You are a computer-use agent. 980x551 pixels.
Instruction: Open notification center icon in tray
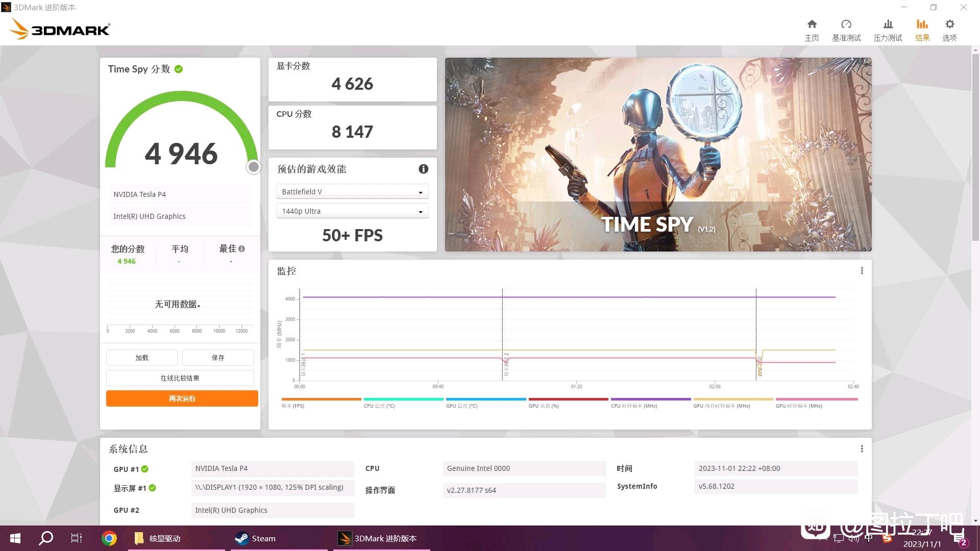pos(960,539)
